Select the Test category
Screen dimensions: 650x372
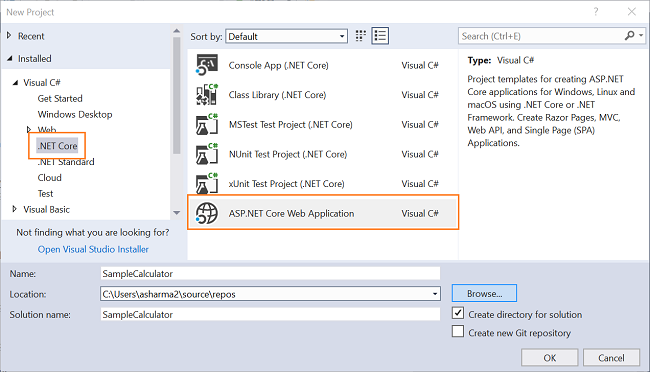pos(46,193)
